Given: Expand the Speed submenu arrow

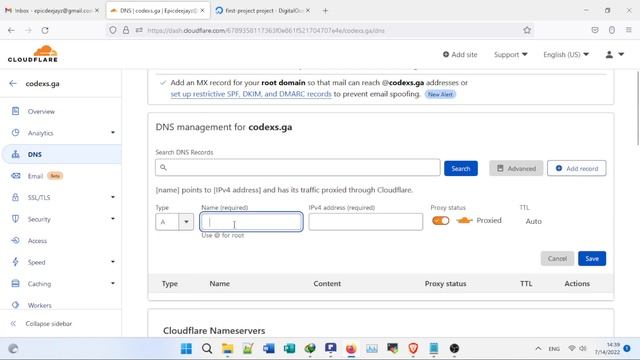Looking at the screenshot, I should (113, 262).
